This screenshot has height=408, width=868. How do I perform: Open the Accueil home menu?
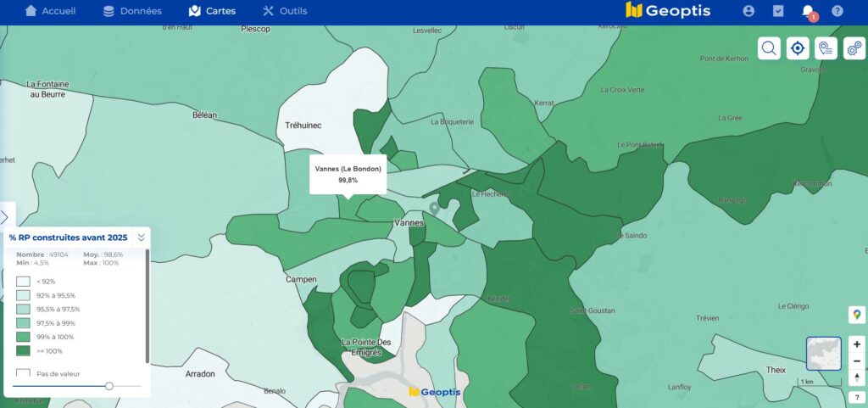pos(50,11)
